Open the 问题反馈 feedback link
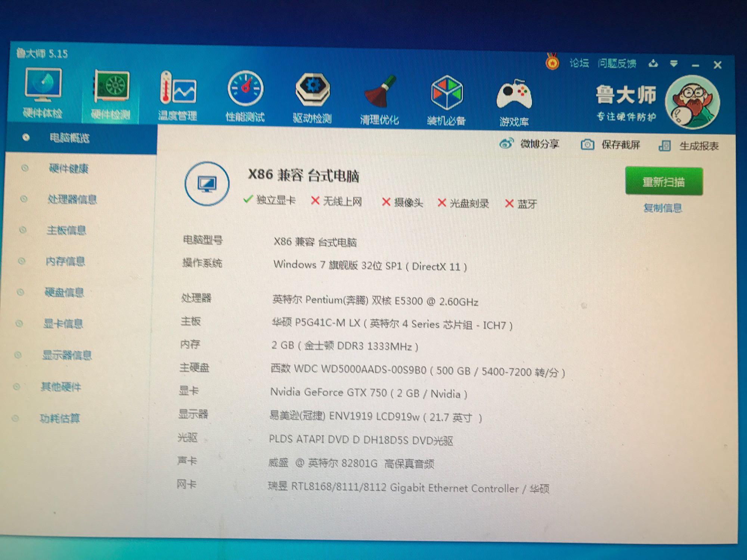This screenshot has width=747, height=560. tap(617, 63)
